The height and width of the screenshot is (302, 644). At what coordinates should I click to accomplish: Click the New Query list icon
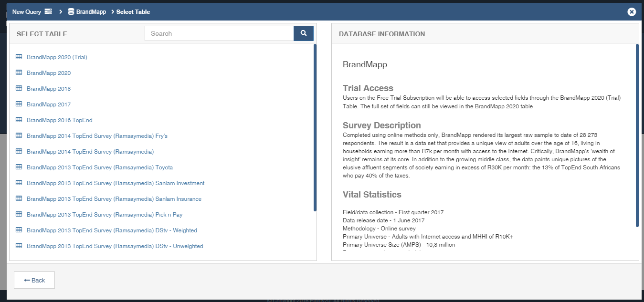coord(48,11)
